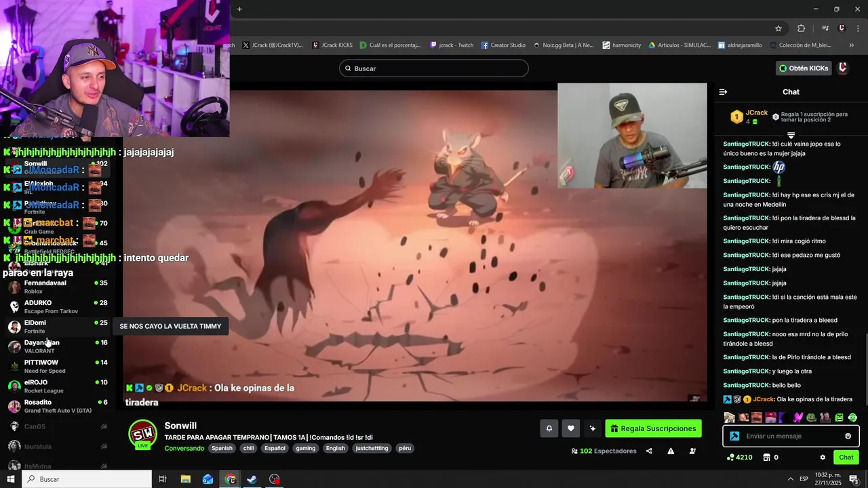Collapse the chat panel with arrow icon

click(723, 91)
